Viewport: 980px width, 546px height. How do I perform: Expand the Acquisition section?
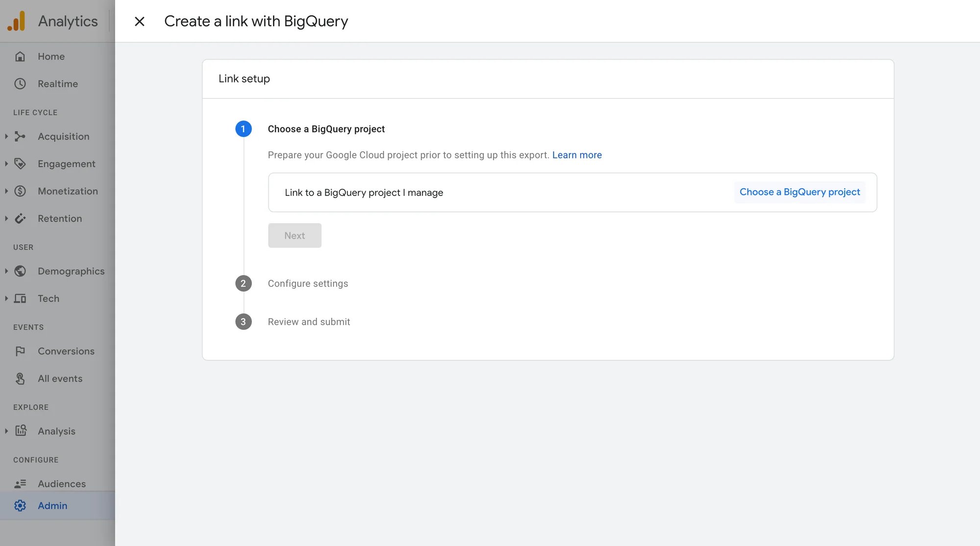click(6, 136)
